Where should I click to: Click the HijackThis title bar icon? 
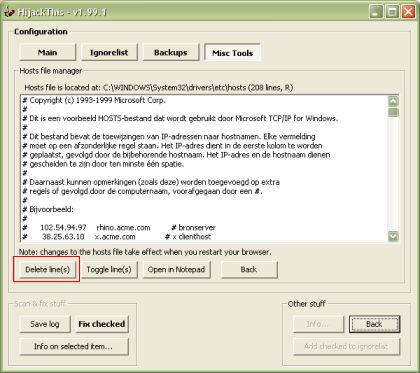point(10,12)
